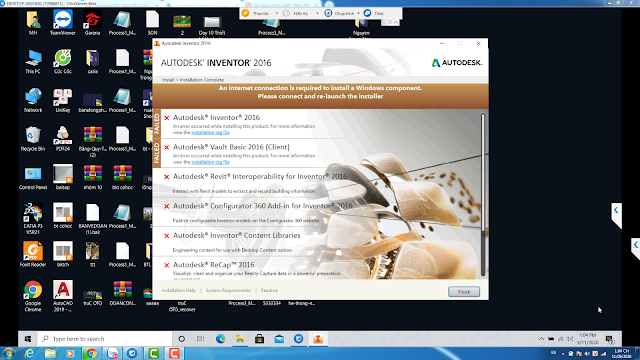Click the red X beside Autodesk Inventor 2016
The image size is (640, 360).
(167, 118)
